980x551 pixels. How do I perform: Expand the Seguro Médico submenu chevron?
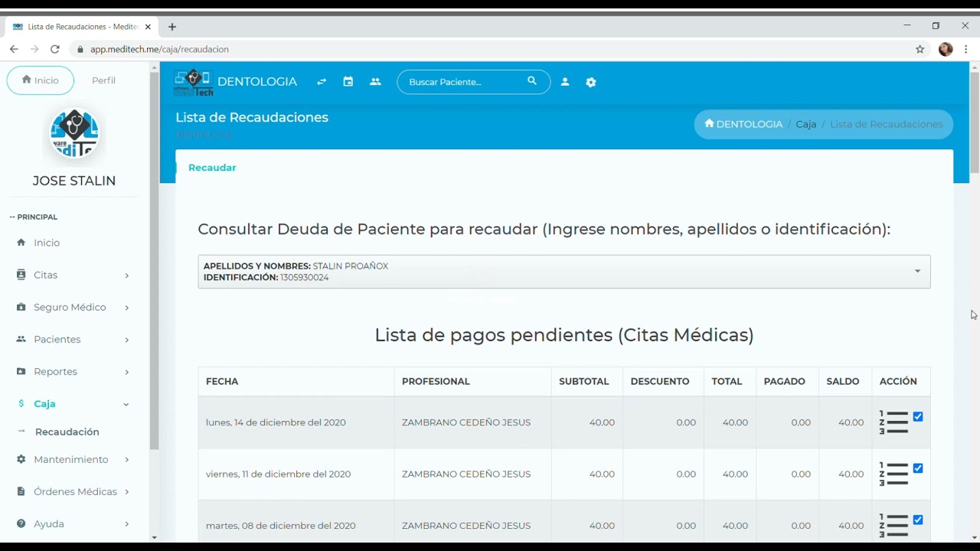tap(127, 308)
